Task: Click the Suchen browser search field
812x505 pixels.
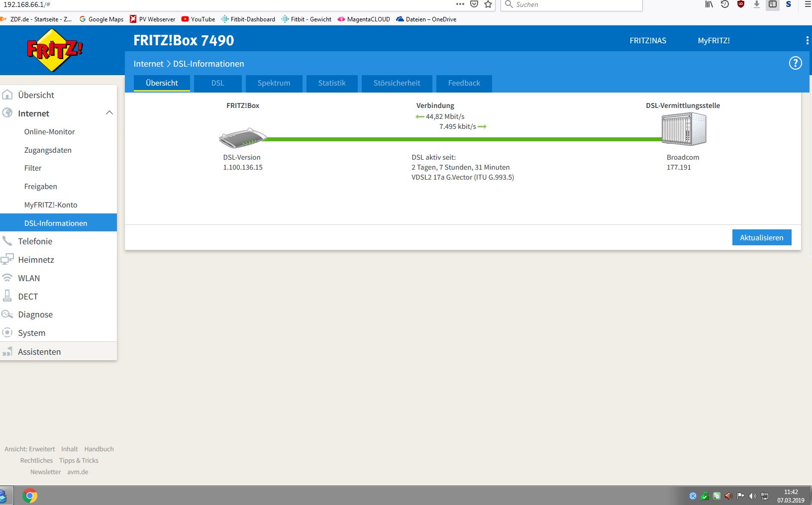Action: (572, 4)
